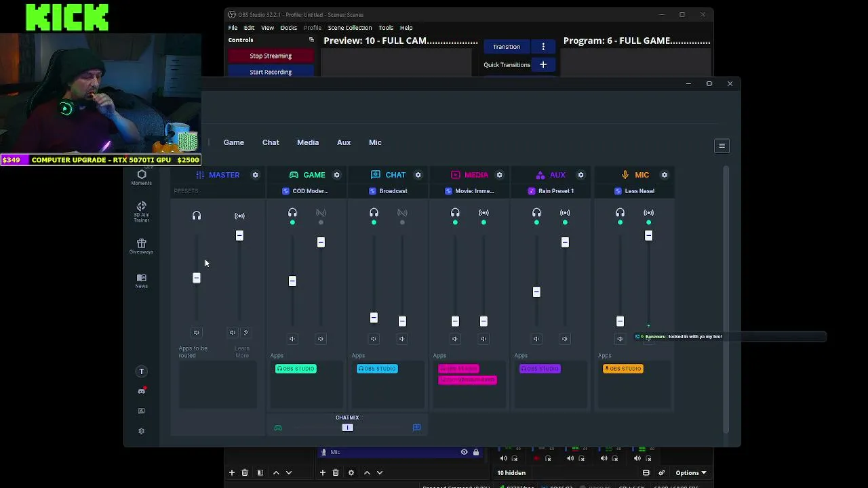The image size is (868, 488).
Task: Click the ChatMix balance slider handle
Action: pos(347,428)
